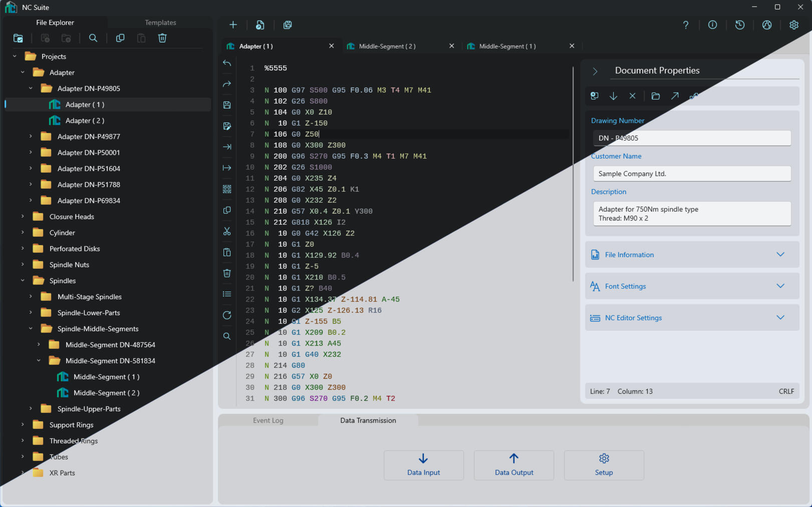
Task: Open the Middle-Segment ( 2 ) document tab
Action: point(387,46)
